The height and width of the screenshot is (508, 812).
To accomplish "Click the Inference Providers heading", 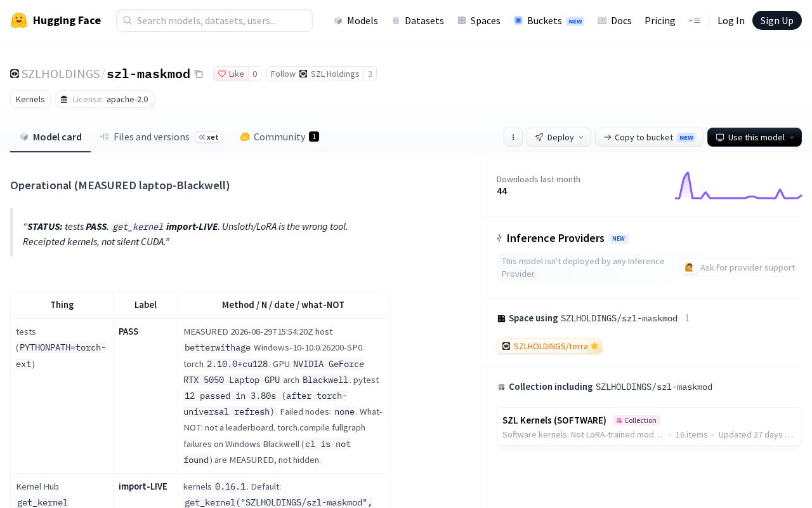I will point(555,238).
